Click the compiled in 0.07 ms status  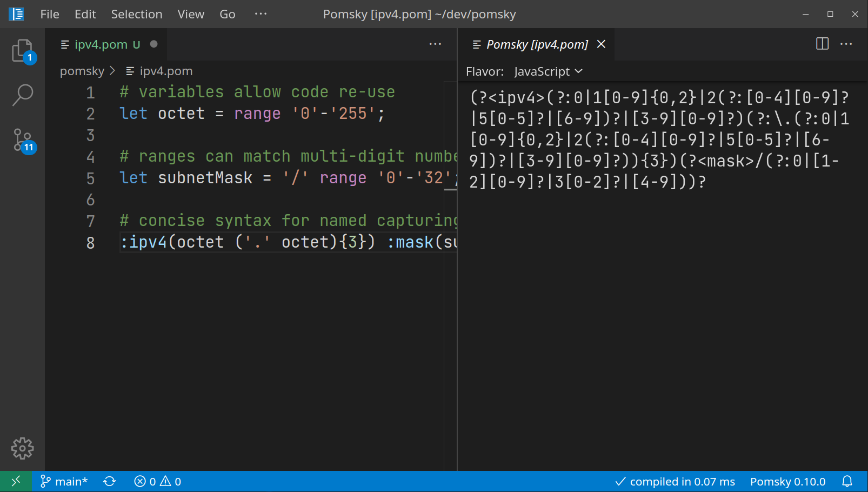[675, 481]
